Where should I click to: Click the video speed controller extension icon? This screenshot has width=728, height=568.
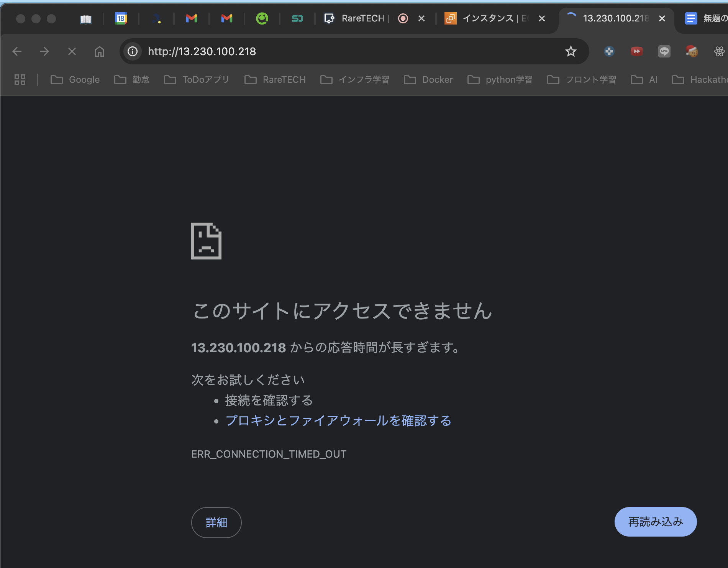(636, 51)
